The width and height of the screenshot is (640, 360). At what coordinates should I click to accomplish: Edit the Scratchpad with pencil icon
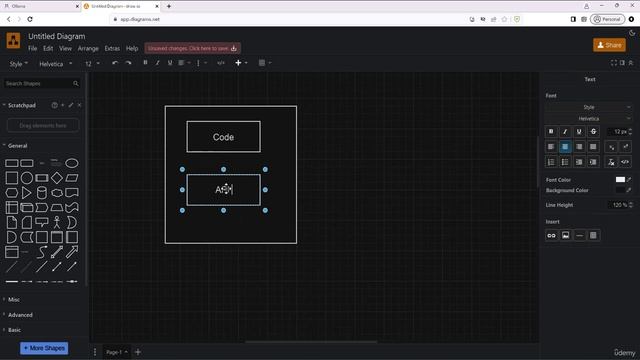[x=71, y=105]
